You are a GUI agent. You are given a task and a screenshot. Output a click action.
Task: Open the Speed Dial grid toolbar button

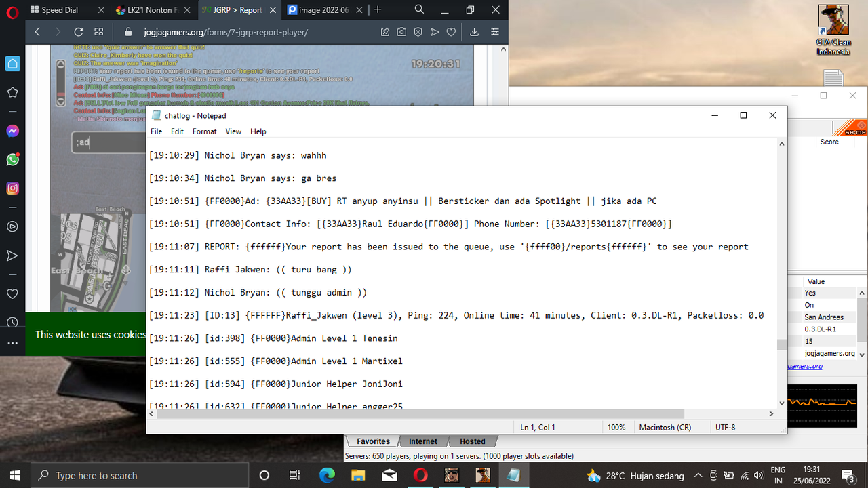pos(99,32)
